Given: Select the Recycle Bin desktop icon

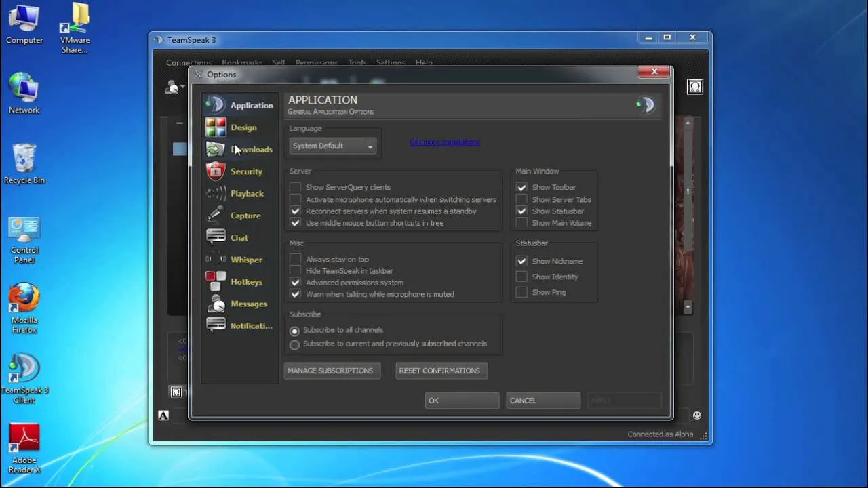Looking at the screenshot, I should 24,163.
